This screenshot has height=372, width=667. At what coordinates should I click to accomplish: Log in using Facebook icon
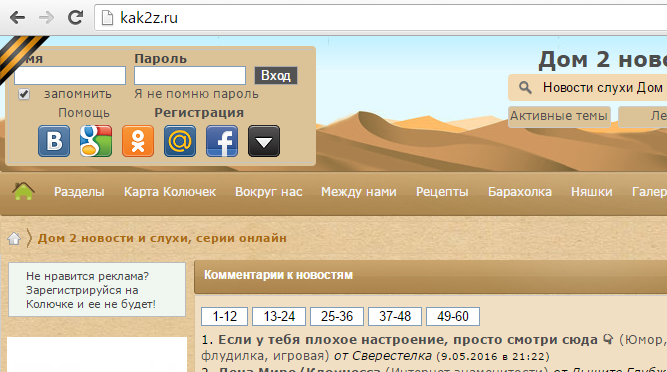pyautogui.click(x=222, y=141)
